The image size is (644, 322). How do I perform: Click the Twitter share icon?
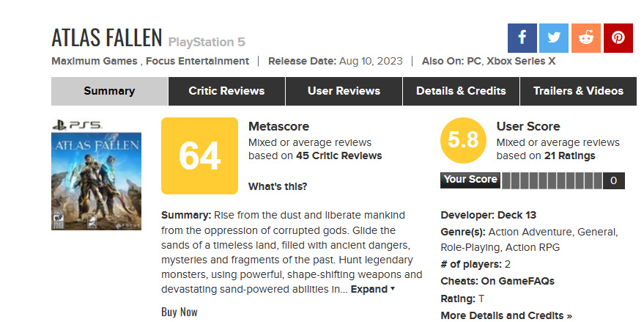(554, 38)
